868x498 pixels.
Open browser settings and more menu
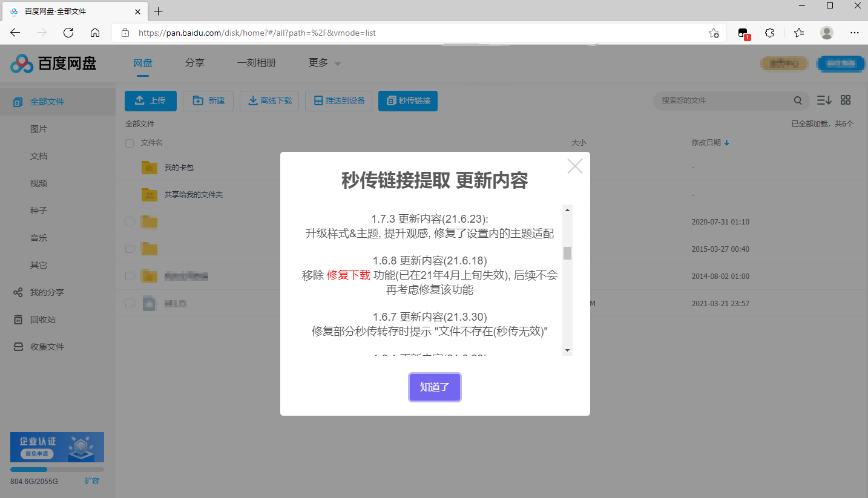(854, 33)
